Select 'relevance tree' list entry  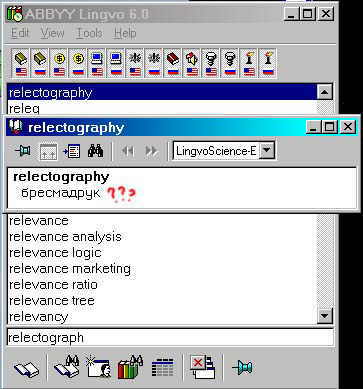tap(52, 301)
